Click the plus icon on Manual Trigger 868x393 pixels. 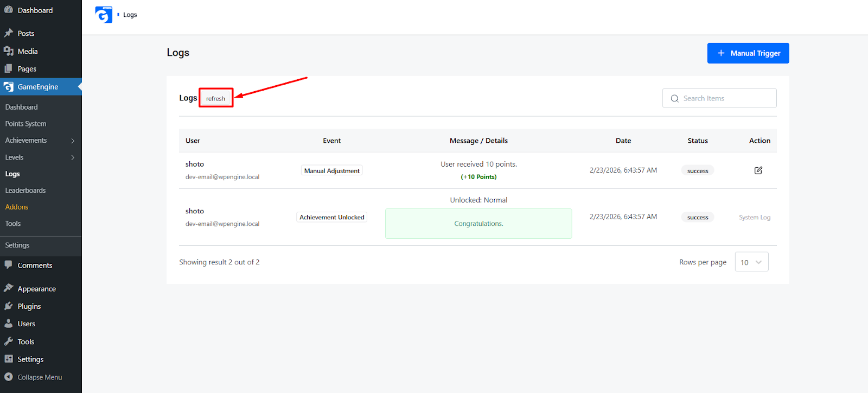(721, 53)
